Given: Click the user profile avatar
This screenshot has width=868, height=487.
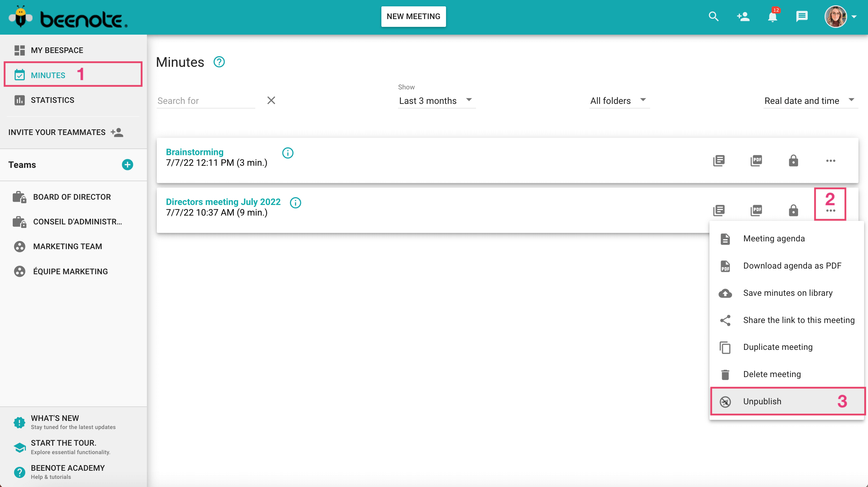Looking at the screenshot, I should [836, 17].
